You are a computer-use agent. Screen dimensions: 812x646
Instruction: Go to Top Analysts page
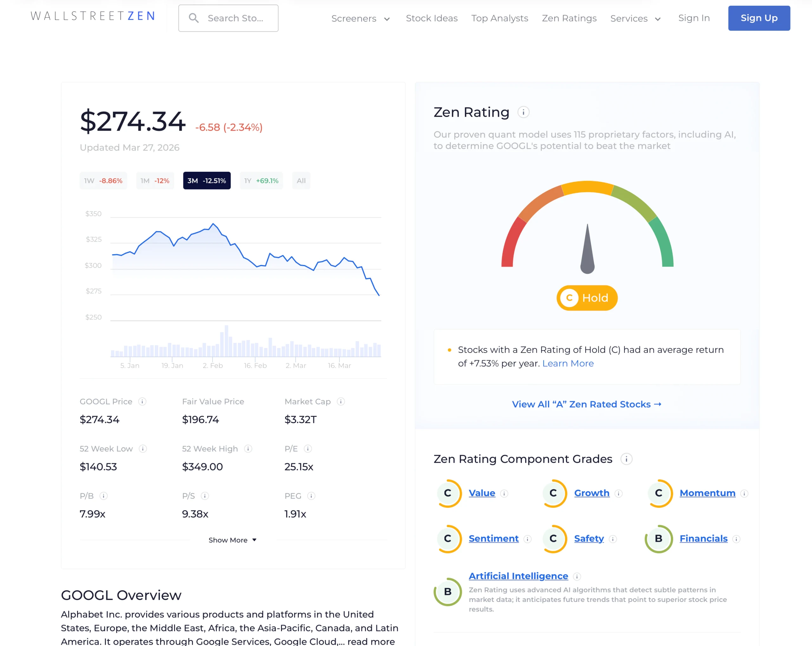[x=499, y=18]
